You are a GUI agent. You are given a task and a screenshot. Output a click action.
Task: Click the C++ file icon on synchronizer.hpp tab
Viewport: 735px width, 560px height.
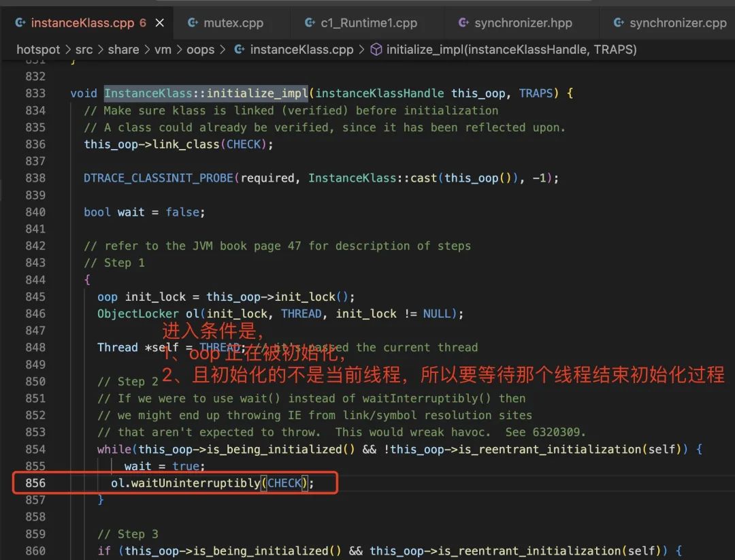click(x=463, y=22)
